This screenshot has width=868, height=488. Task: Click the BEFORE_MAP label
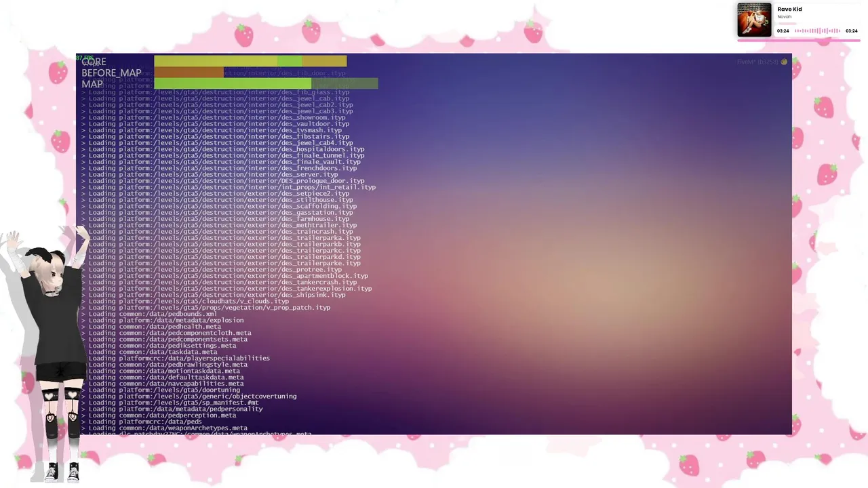point(111,73)
